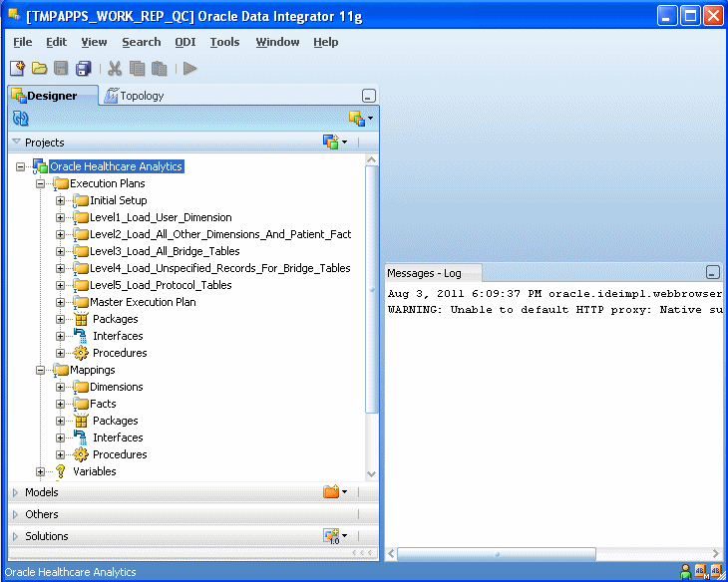This screenshot has height=582, width=728.
Task: Click the log scroll left arrow
Action: click(391, 553)
